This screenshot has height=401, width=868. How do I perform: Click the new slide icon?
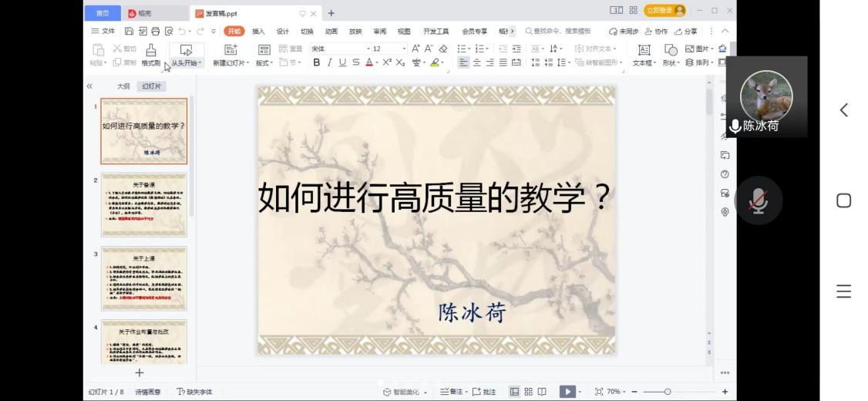point(230,50)
